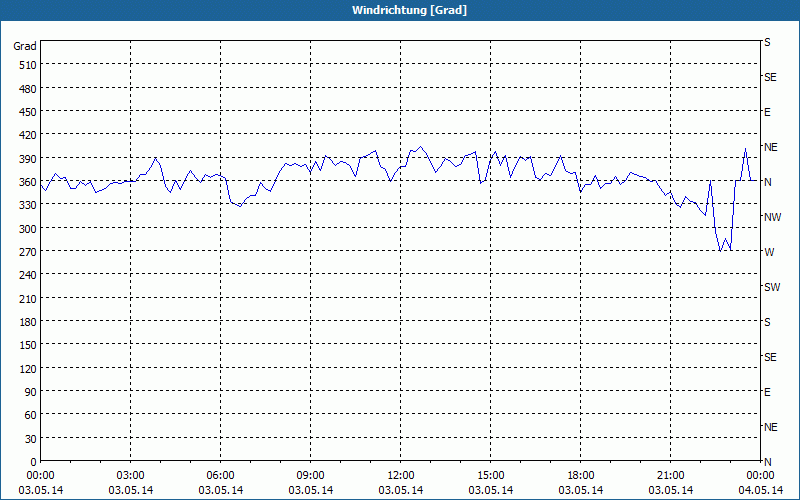The image size is (800, 500).
Task: Click the 120 y-axis value
Action: point(28,369)
